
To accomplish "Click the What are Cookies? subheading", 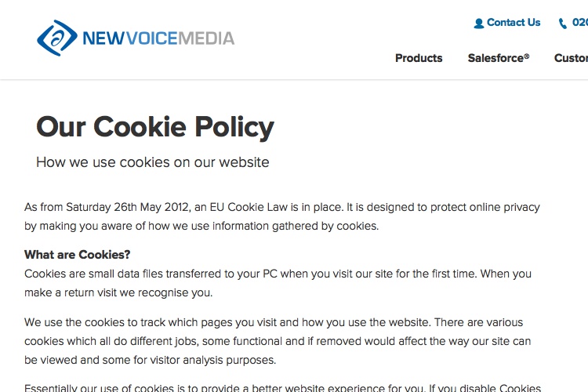I will pyautogui.click(x=78, y=255).
